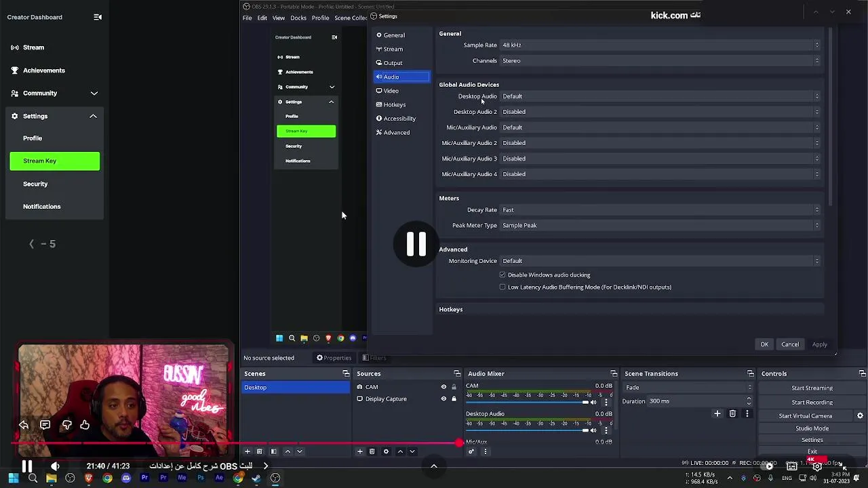Toggle Disable Windows audio ducking checkbox
The width and height of the screenshot is (868, 488).
tap(502, 275)
